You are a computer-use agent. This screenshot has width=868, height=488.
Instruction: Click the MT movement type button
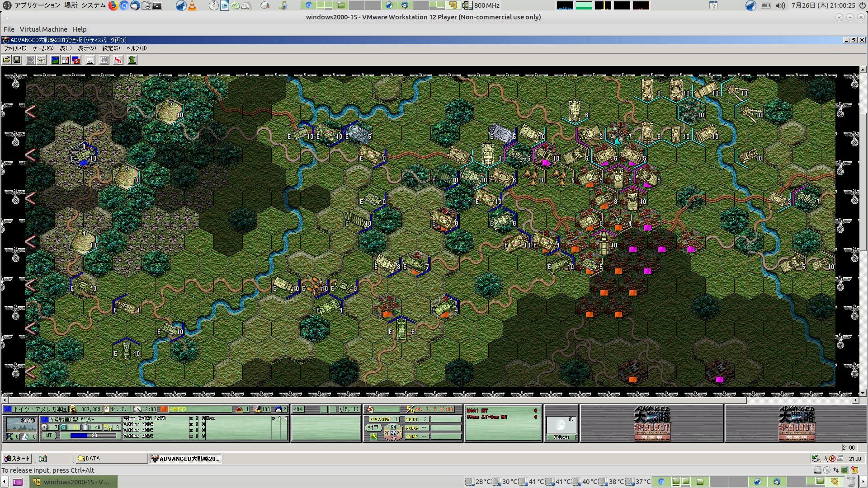coord(49,436)
